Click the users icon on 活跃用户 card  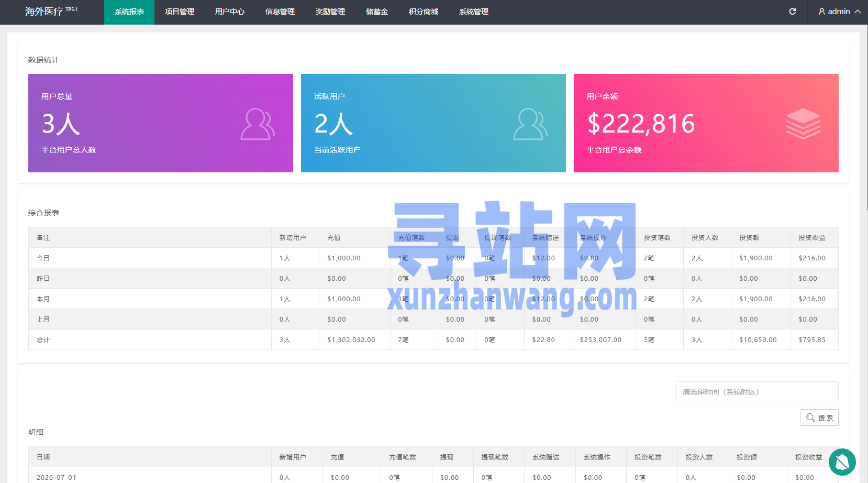click(x=530, y=124)
